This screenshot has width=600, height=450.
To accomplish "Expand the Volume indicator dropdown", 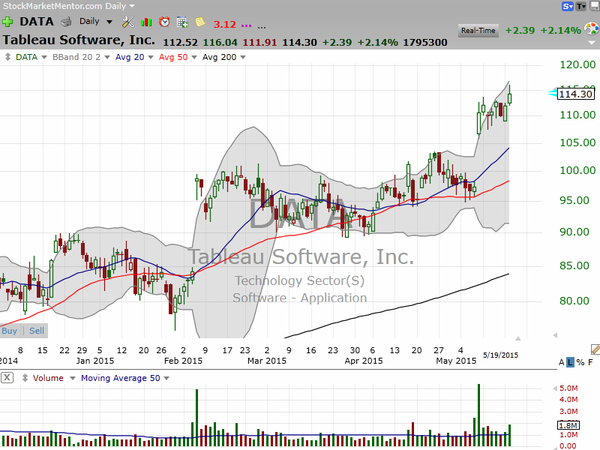I will click(x=72, y=378).
